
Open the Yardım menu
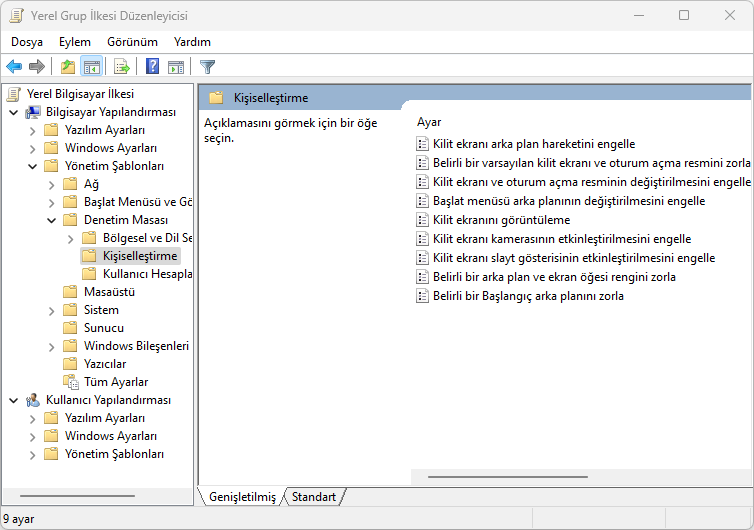click(192, 42)
